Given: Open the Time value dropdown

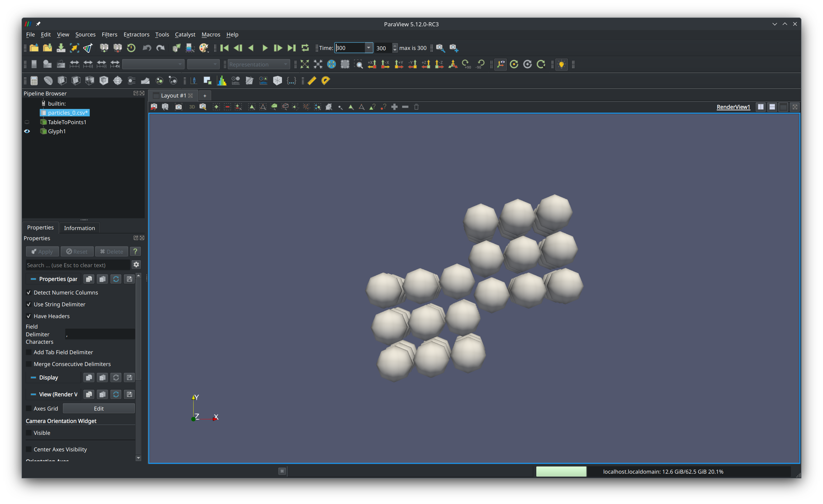Looking at the screenshot, I should point(368,48).
